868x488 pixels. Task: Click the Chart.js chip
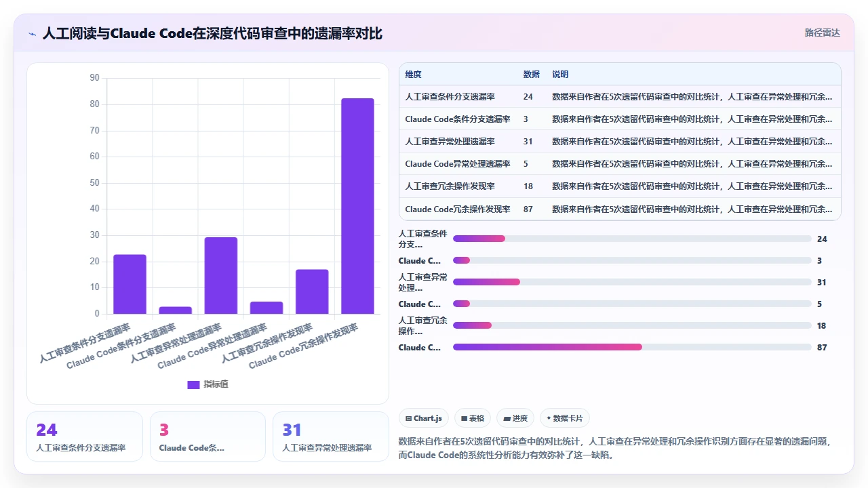point(423,418)
